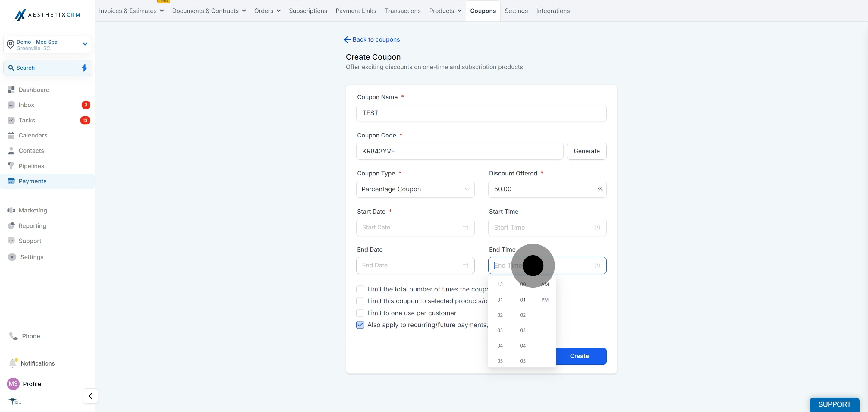Viewport: 868px width, 412px height.
Task: Open the Start Date calendar icon
Action: tap(465, 227)
